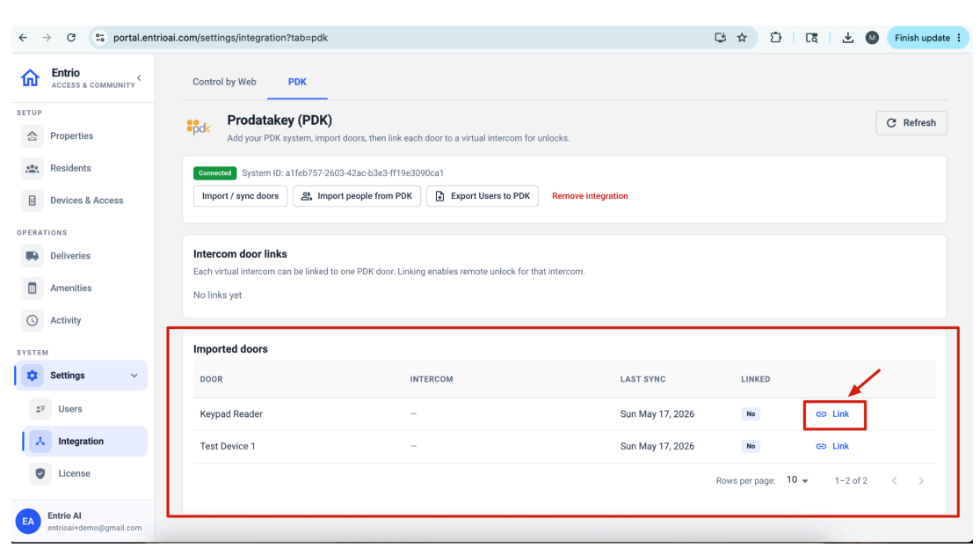Bookmark this page with the star icon
This screenshot has width=980, height=548.
[x=742, y=38]
